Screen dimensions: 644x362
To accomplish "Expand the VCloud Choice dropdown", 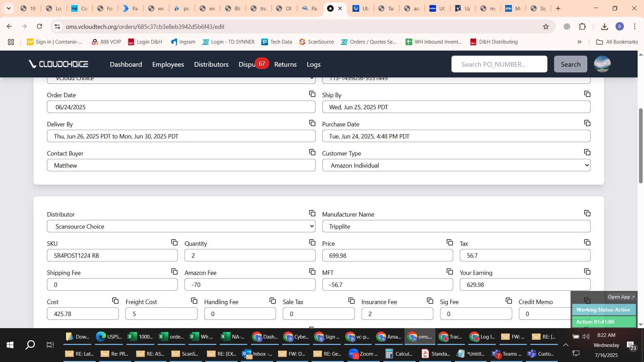I will (181, 80).
